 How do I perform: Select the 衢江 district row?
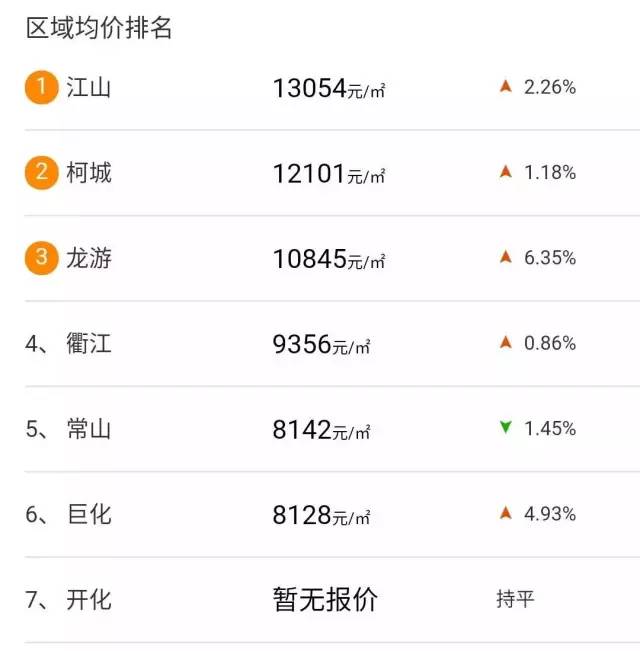point(88,344)
